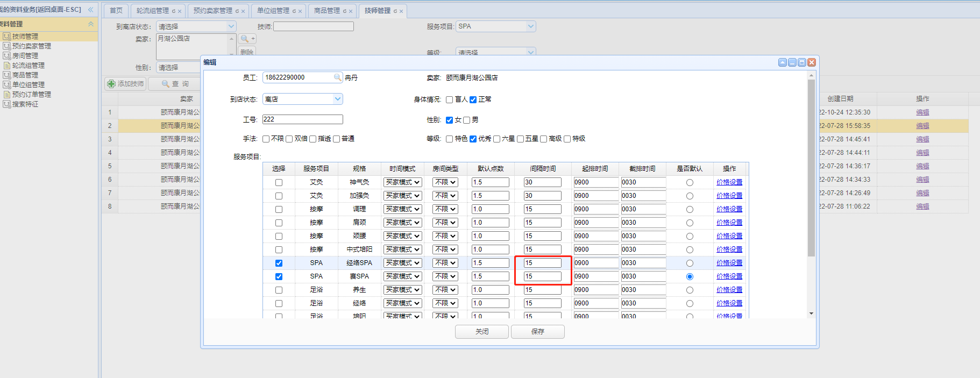Switch to the 首页 tab
Viewport: 980px width, 378px height.
[x=116, y=11]
